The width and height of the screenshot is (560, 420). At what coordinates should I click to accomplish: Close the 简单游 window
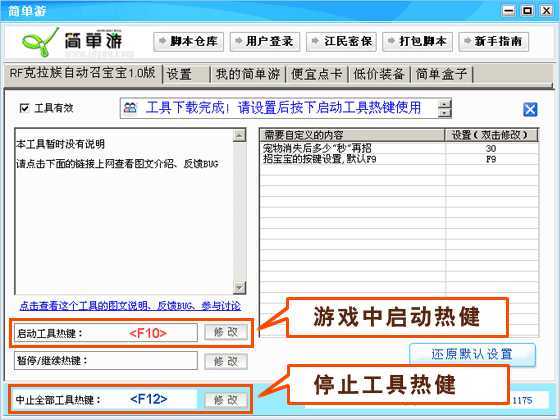pos(546,10)
